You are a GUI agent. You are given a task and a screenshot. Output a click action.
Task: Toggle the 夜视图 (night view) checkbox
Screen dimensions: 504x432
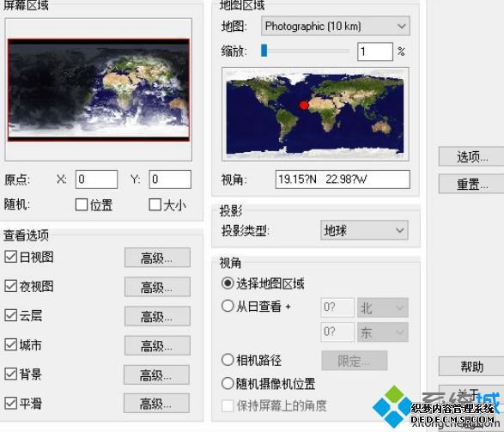tap(10, 286)
